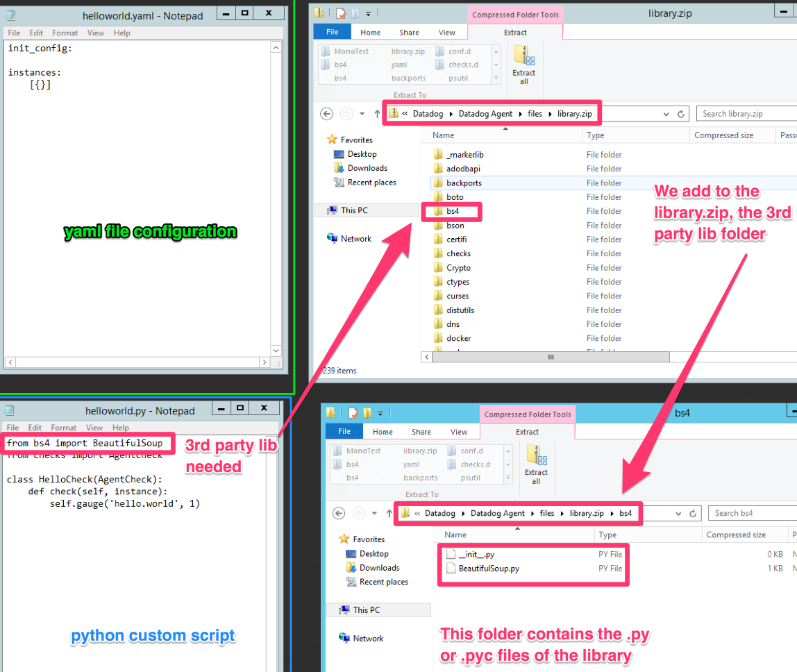Select the BeautifulSoup.py file
The height and width of the screenshot is (672, 797).
488,568
